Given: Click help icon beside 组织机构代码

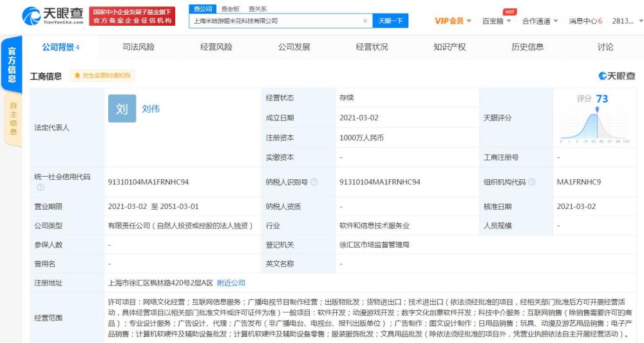Looking at the screenshot, I should click(531, 182).
